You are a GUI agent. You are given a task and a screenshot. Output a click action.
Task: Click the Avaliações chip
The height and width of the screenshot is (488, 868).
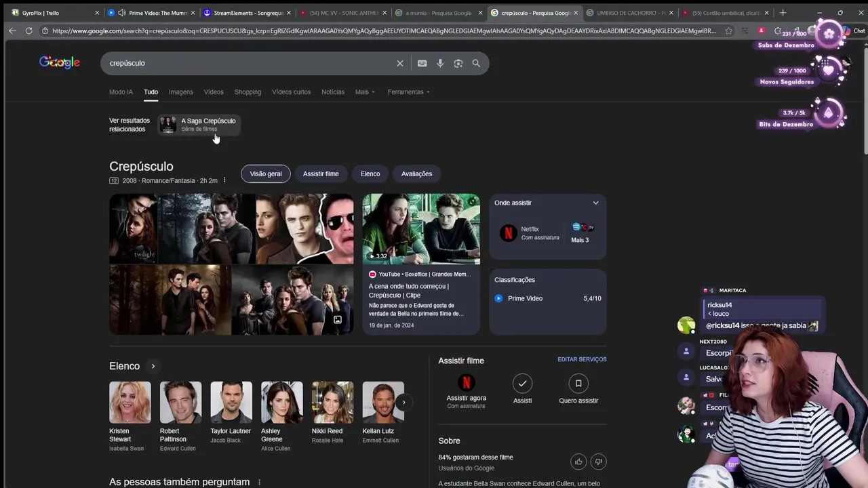tap(416, 174)
